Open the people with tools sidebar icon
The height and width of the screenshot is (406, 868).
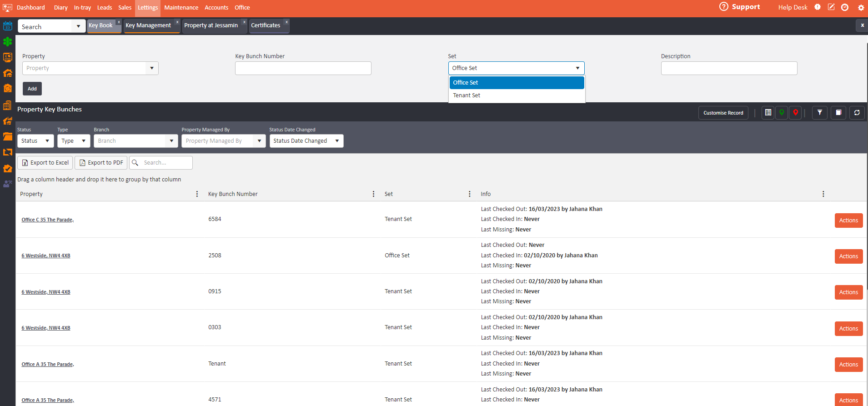pyautogui.click(x=8, y=184)
